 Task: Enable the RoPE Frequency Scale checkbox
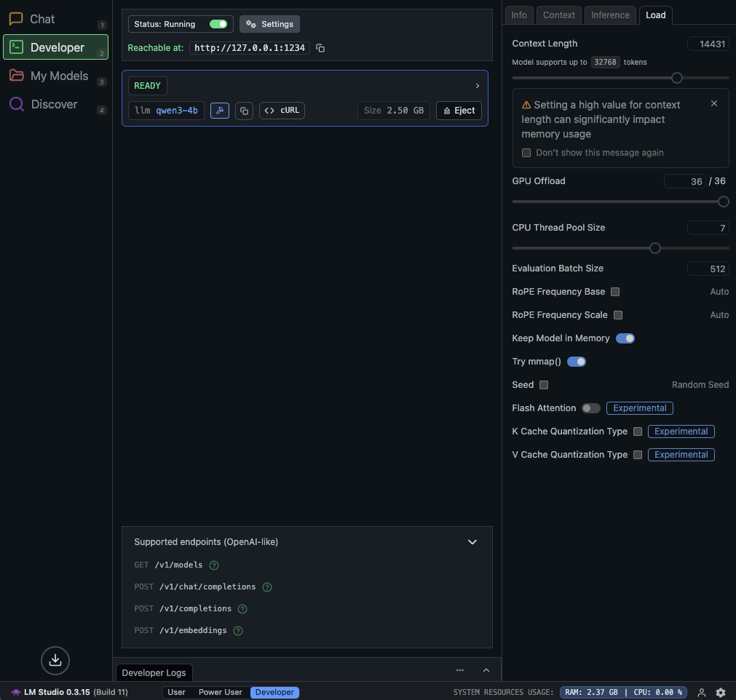[x=618, y=315]
